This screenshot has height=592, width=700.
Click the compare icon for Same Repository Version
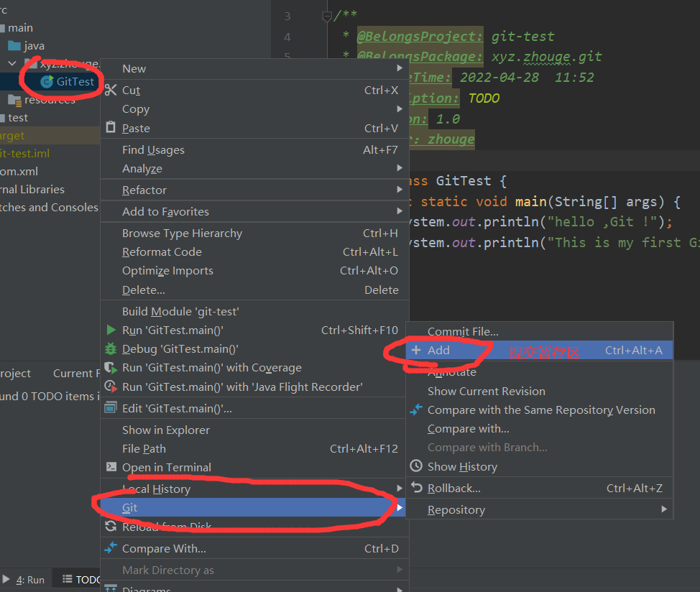point(416,410)
